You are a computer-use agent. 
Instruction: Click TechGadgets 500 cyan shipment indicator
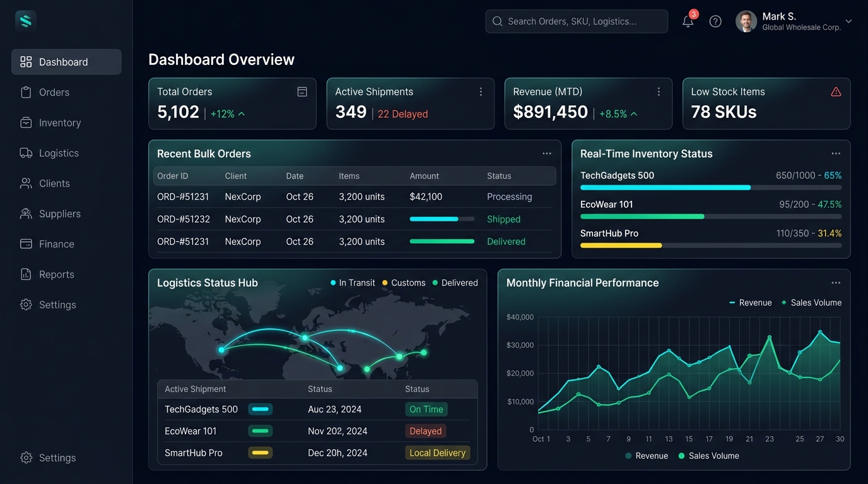click(x=261, y=409)
